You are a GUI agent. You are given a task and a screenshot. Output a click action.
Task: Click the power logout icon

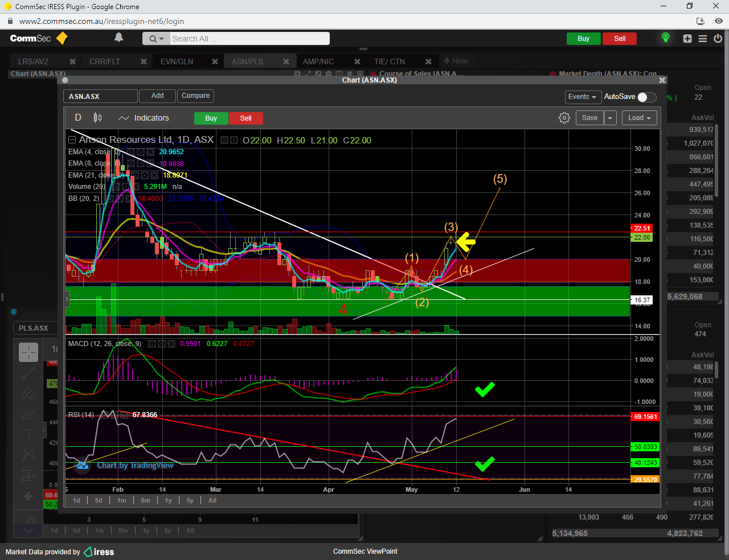pos(718,39)
